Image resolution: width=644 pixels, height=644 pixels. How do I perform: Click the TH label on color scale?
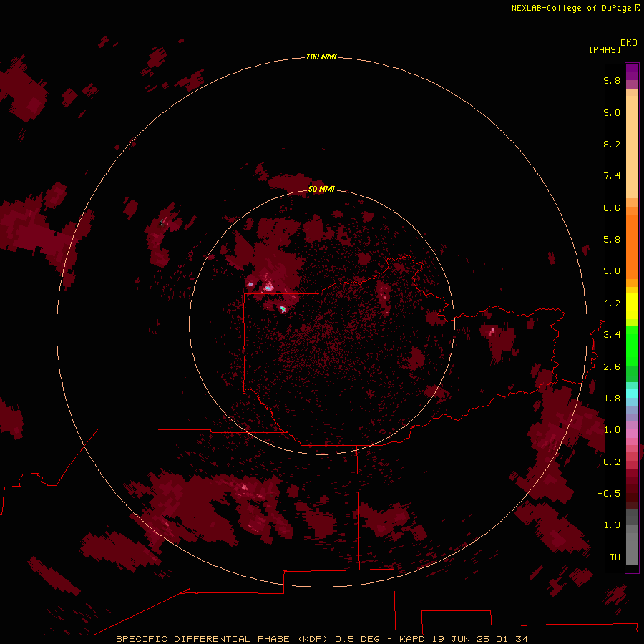click(615, 557)
